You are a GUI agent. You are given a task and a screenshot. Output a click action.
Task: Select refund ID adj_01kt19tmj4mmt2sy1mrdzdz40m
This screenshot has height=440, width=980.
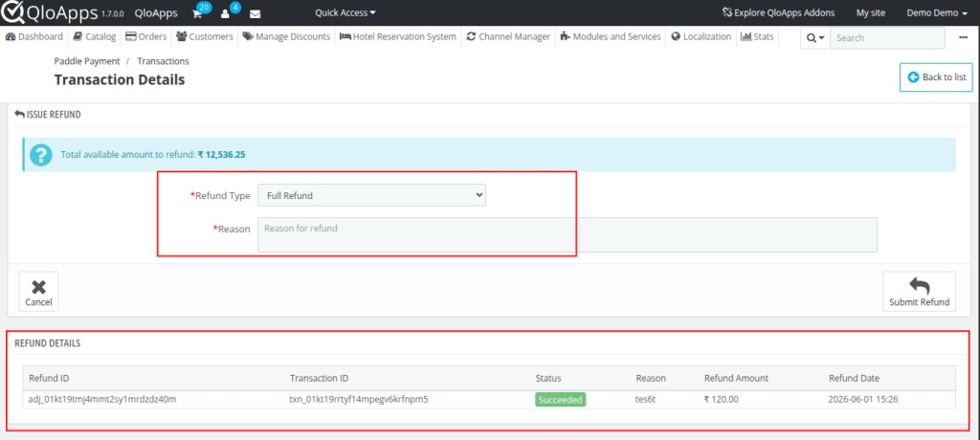pos(102,400)
